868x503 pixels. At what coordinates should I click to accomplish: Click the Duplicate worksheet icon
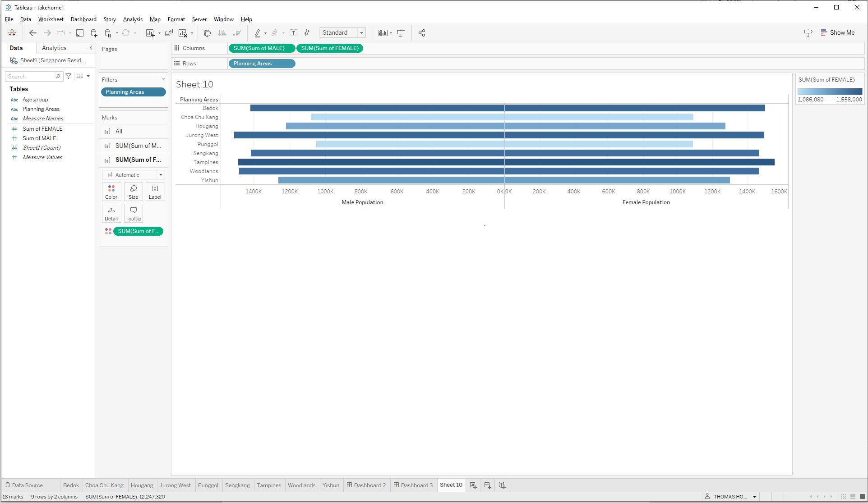pos(169,33)
